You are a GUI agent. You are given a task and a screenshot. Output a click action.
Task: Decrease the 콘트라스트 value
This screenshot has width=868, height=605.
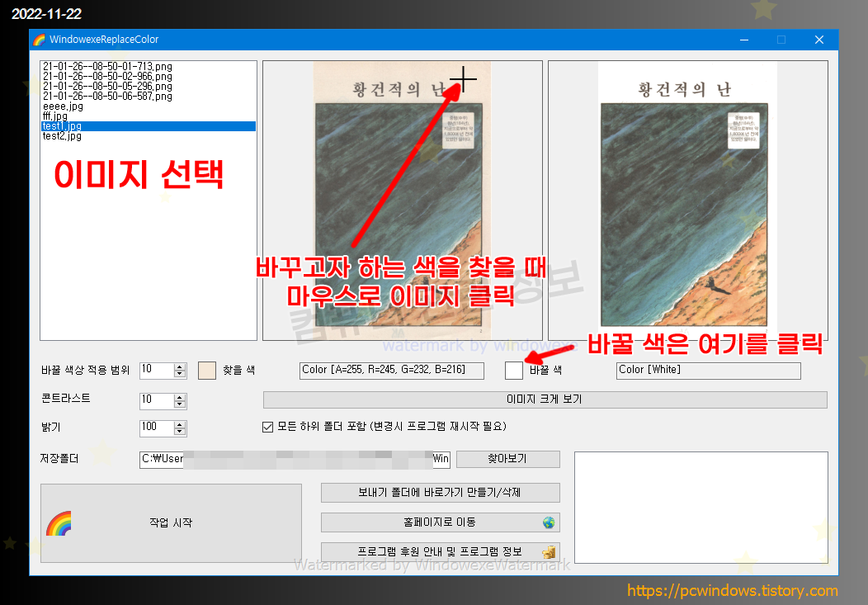point(179,404)
